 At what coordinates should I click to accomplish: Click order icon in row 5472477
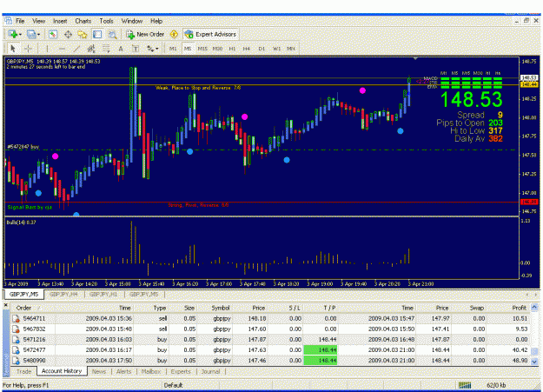click(16, 350)
